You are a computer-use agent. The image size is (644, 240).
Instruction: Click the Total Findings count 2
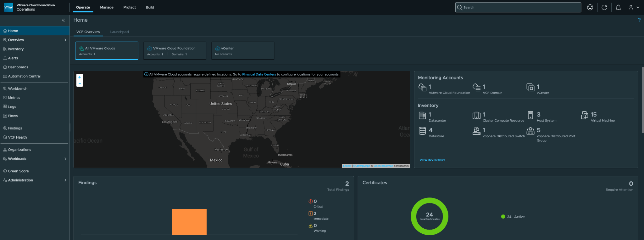tap(347, 184)
